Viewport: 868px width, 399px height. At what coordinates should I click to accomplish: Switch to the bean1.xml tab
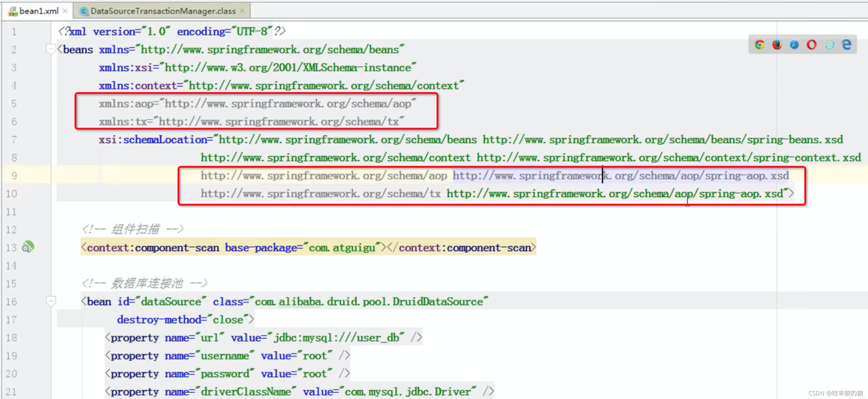coord(39,11)
